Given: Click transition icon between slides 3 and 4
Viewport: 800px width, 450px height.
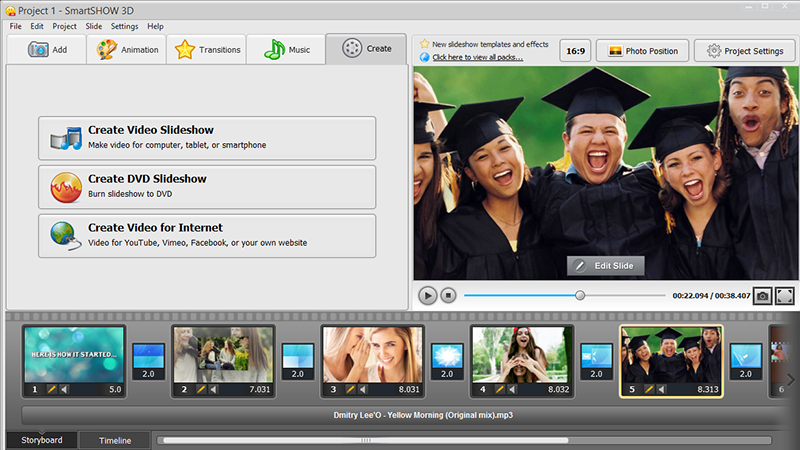Looking at the screenshot, I should point(447,361).
